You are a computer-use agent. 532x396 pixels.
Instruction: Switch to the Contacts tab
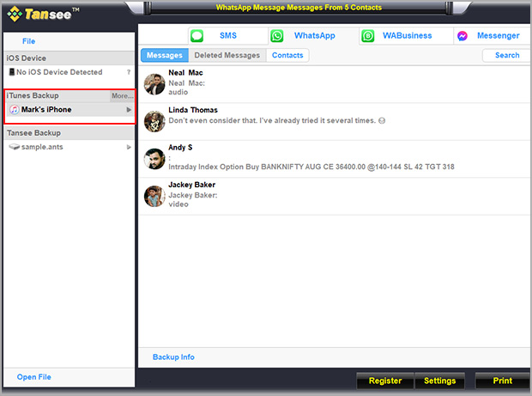pos(287,55)
